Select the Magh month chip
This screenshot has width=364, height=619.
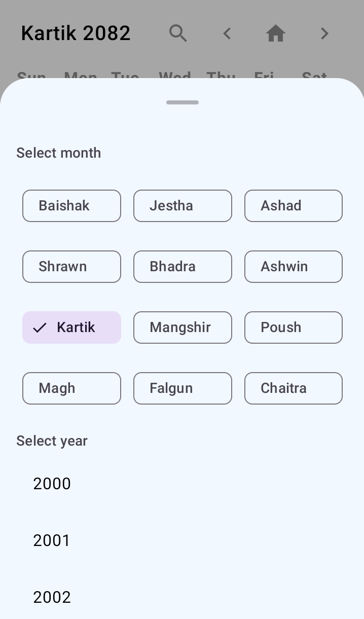click(x=71, y=388)
